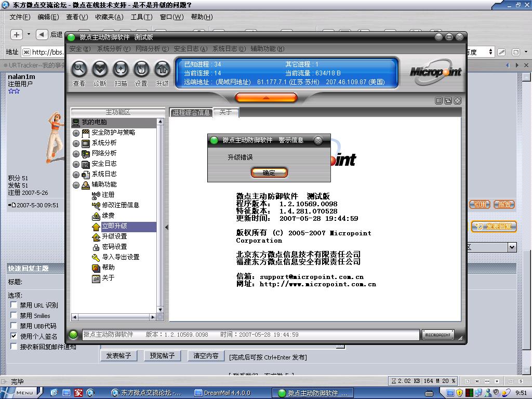This screenshot has height=399, width=532.
Task: Open the 网络分析 menu
Action: [152, 49]
